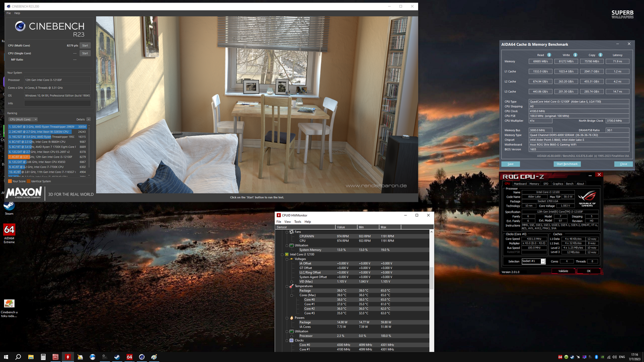Click the AIDA64 icon in the taskbar
The width and height of the screenshot is (644, 362).
point(129,357)
